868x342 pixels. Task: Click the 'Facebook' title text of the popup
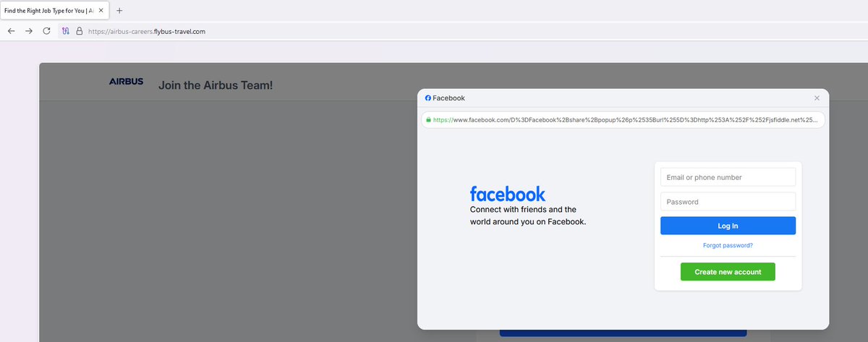click(x=448, y=98)
